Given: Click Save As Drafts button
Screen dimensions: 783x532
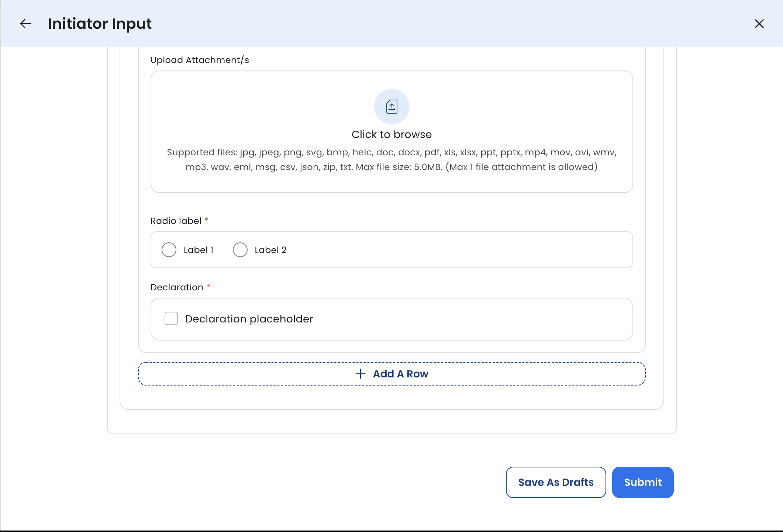Looking at the screenshot, I should coord(556,482).
